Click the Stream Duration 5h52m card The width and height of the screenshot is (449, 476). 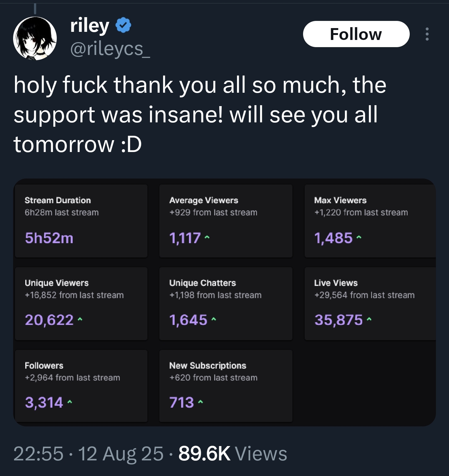(81, 221)
